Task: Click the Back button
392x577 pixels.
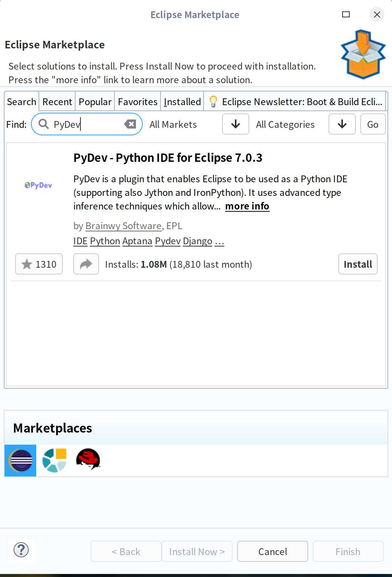Action: 126,552
